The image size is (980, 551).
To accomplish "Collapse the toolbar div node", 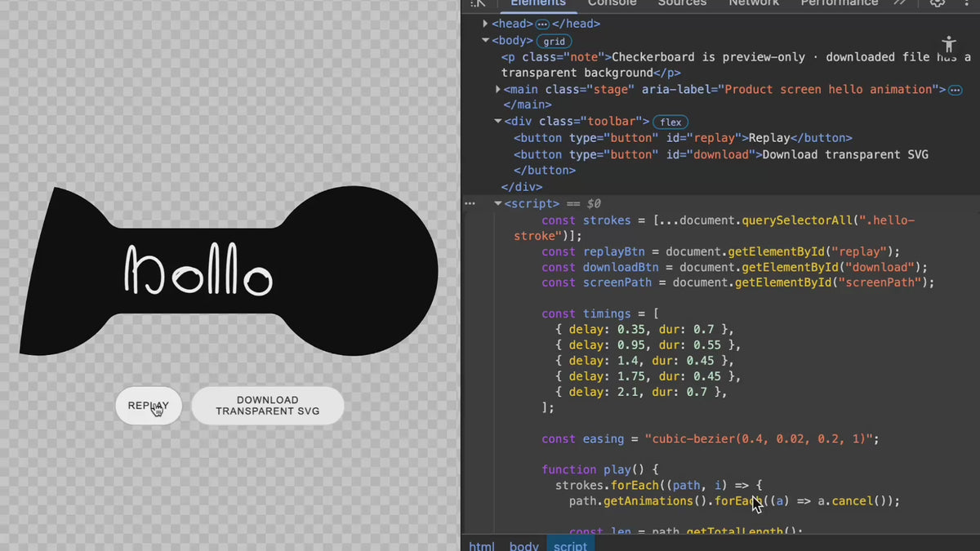I will click(498, 122).
